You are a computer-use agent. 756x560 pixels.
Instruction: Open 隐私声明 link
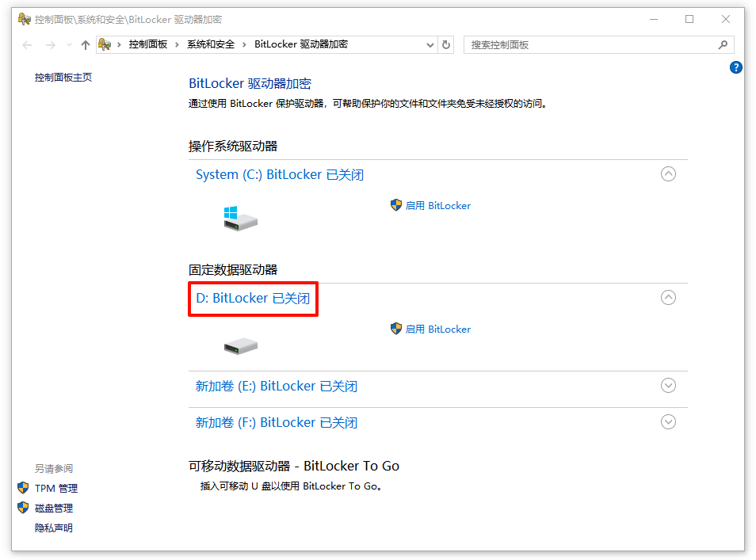[54, 528]
